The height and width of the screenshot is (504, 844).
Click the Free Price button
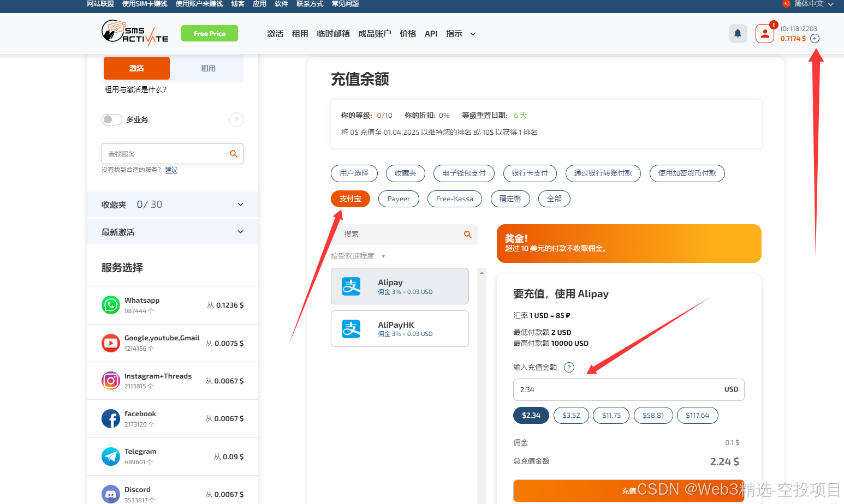[x=210, y=33]
